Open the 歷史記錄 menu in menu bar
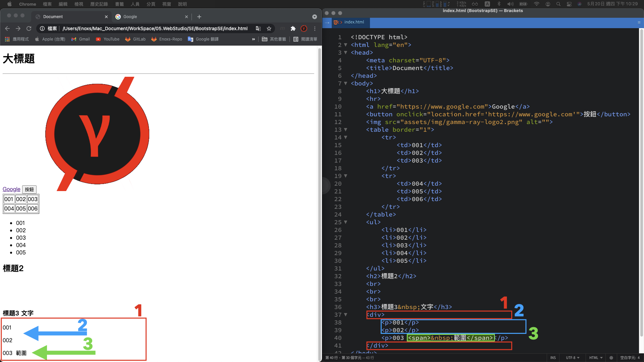Viewport: 644px width, 362px height. (99, 4)
